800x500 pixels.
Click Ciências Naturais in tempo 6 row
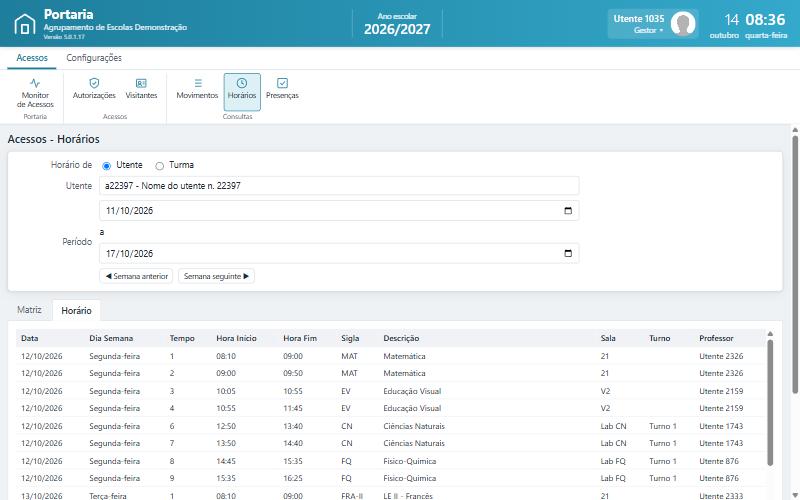click(414, 426)
